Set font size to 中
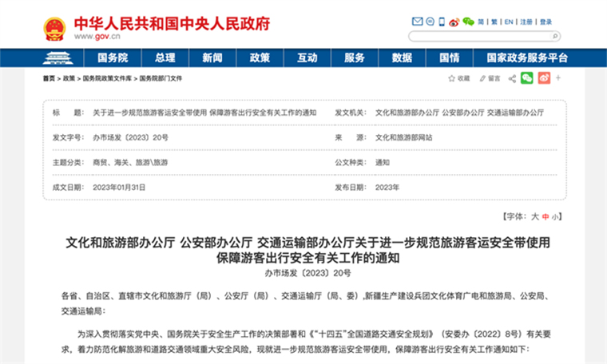The width and height of the screenshot is (607, 364). pos(546,216)
